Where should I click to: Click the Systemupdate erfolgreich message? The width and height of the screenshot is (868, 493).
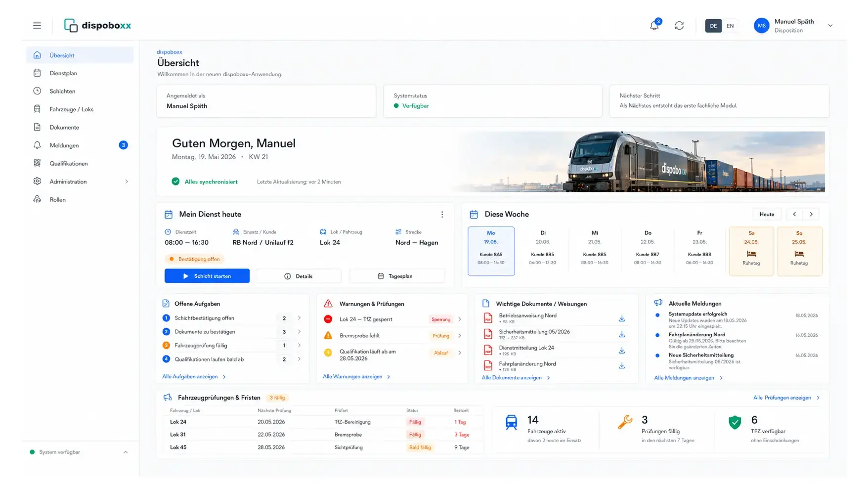click(x=736, y=320)
